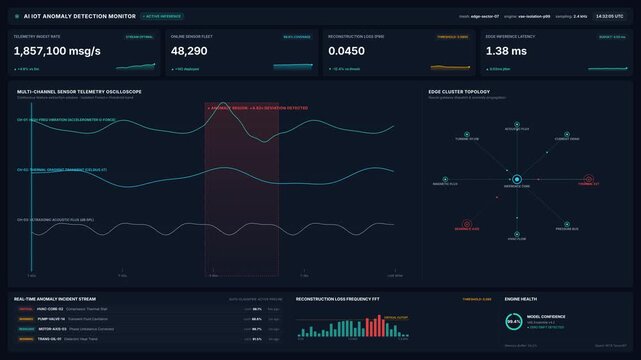Open the HVAC-CORE-02 critical incident row
This screenshot has height=360, width=641.
click(x=148, y=309)
